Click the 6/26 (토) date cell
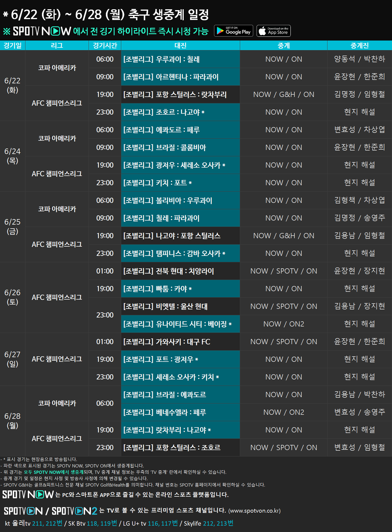Screen dimensions: 392x532 click(x=12, y=297)
